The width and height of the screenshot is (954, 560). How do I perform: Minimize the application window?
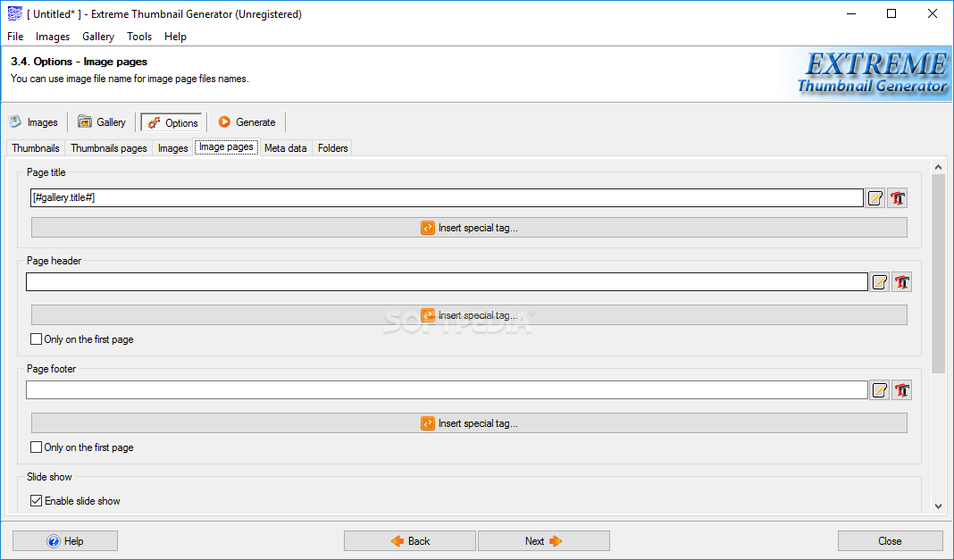click(850, 13)
